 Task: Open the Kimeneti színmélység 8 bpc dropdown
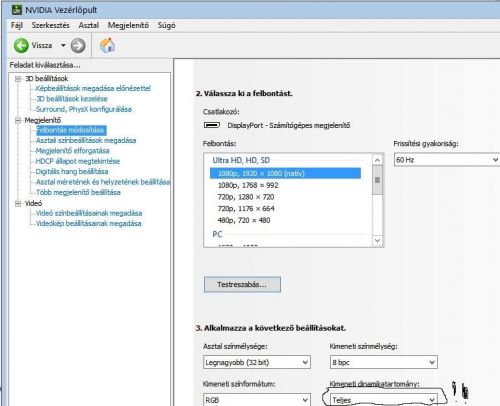(384, 362)
